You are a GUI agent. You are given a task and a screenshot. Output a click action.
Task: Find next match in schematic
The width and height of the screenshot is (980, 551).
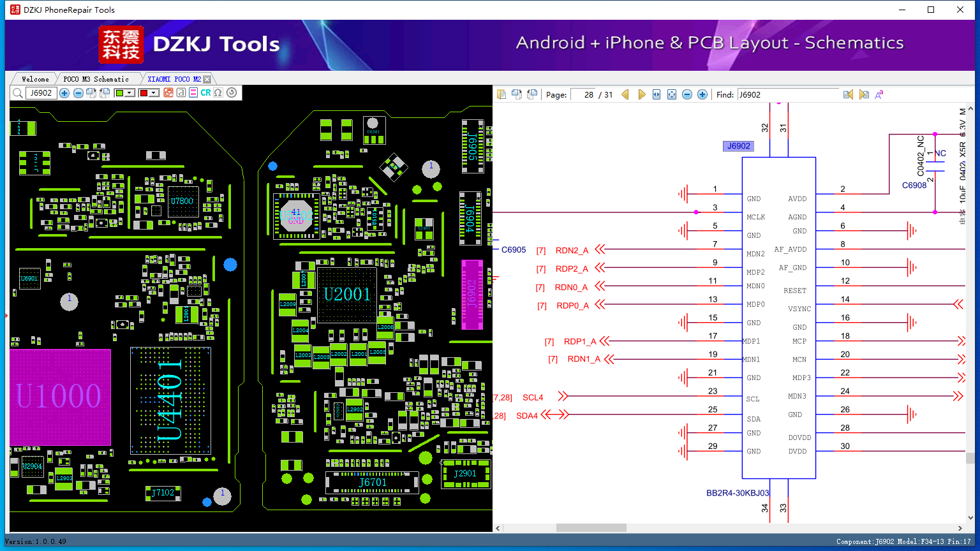864,94
